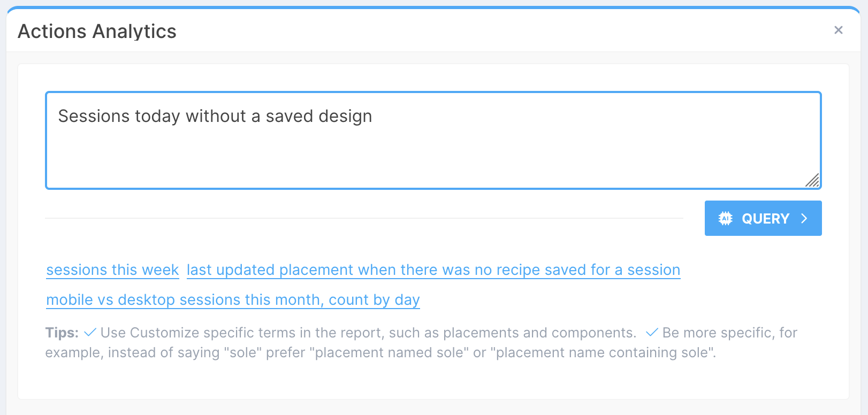This screenshot has height=415, width=868.
Task: Select the "last updated placement" suggestion link
Action: [433, 270]
